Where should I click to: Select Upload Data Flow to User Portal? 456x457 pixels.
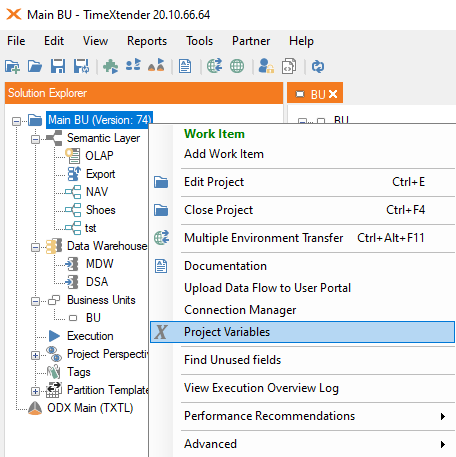302,288
